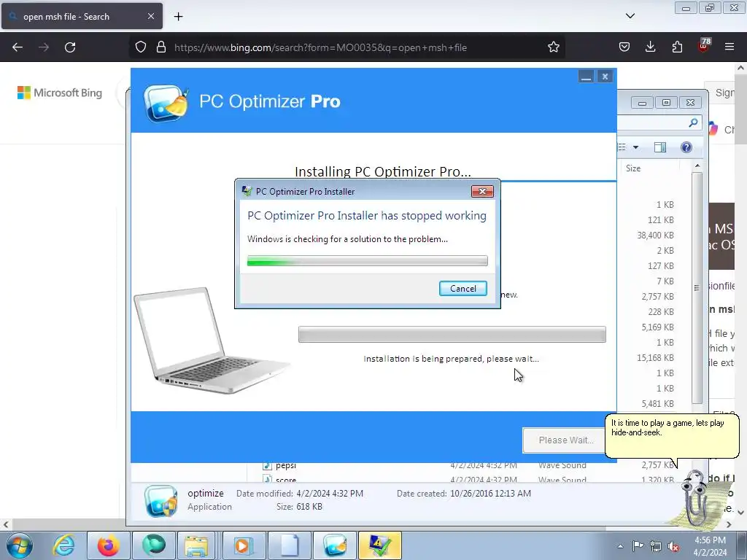The image size is (747, 560).
Task: Open a new Firefox tab
Action: click(178, 17)
